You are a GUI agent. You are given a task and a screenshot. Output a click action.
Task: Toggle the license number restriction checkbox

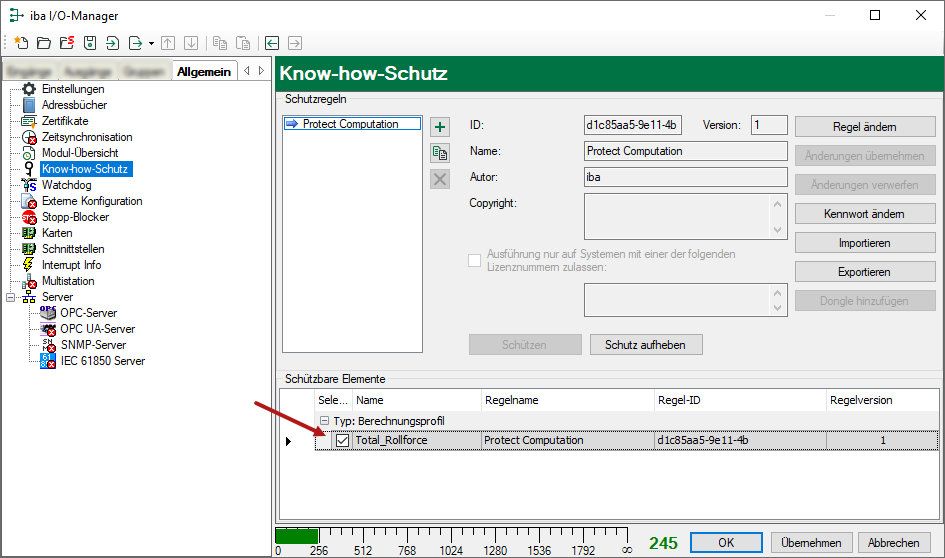pyautogui.click(x=475, y=261)
